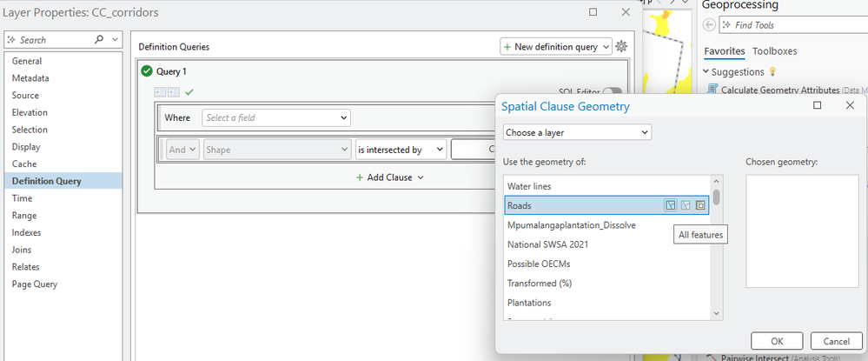Open the Range tab

pyautogui.click(x=24, y=216)
